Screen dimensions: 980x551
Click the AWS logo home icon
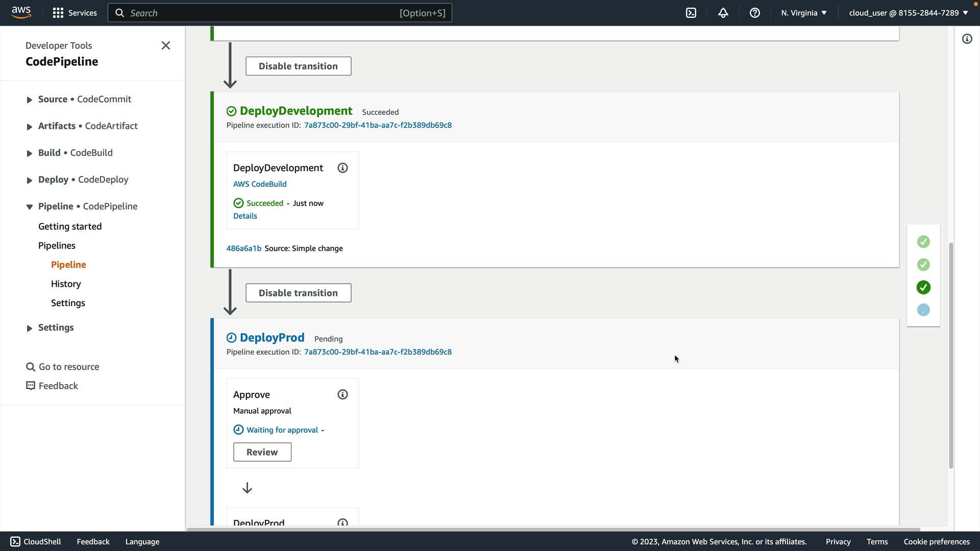point(21,12)
